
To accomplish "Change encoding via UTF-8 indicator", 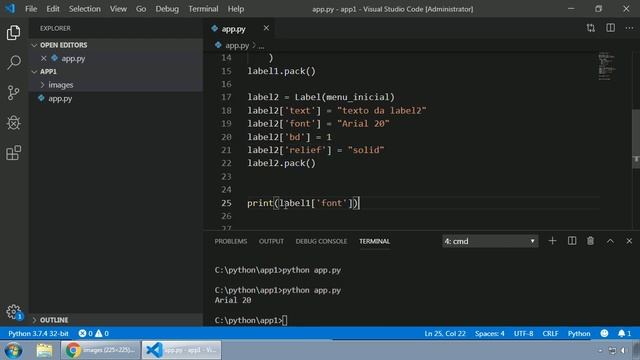I will [523, 333].
